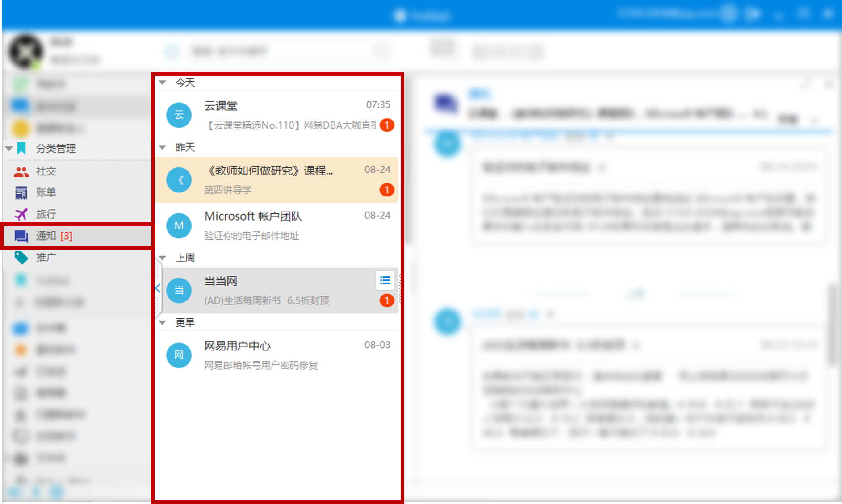Click the 08-03 date on 网易用户中心 email
This screenshot has height=504, width=842.
point(377,345)
